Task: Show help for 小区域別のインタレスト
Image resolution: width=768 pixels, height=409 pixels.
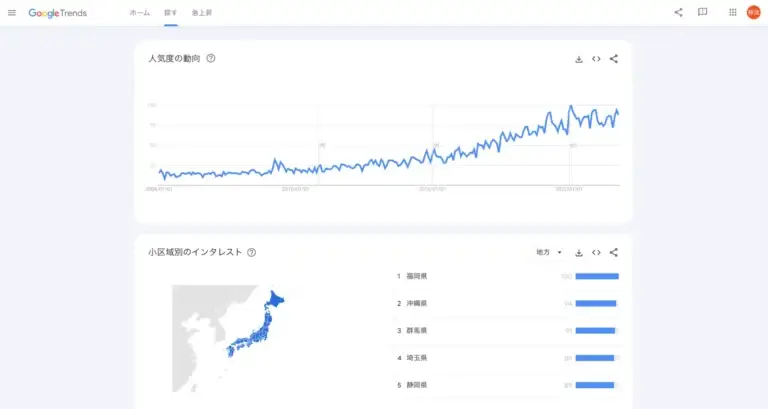Action: click(252, 253)
